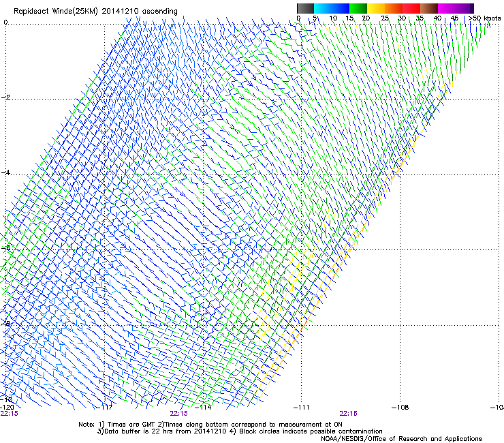Click the 22:15 time label beside -114

point(178,414)
